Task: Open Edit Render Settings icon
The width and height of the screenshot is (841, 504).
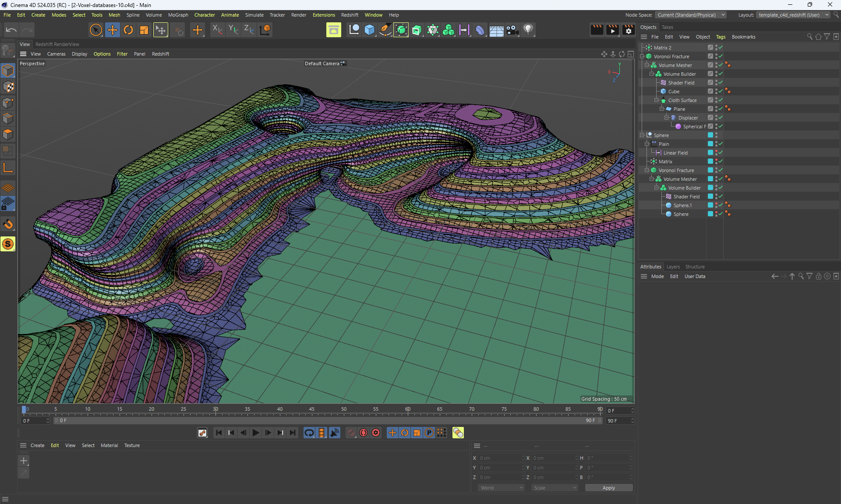Action: click(628, 30)
